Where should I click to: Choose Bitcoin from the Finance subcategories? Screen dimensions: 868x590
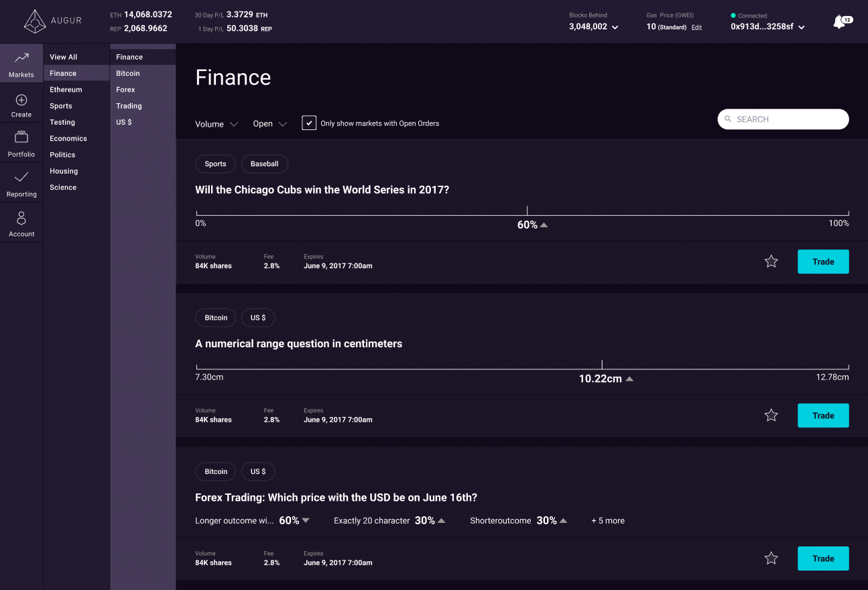pos(127,73)
